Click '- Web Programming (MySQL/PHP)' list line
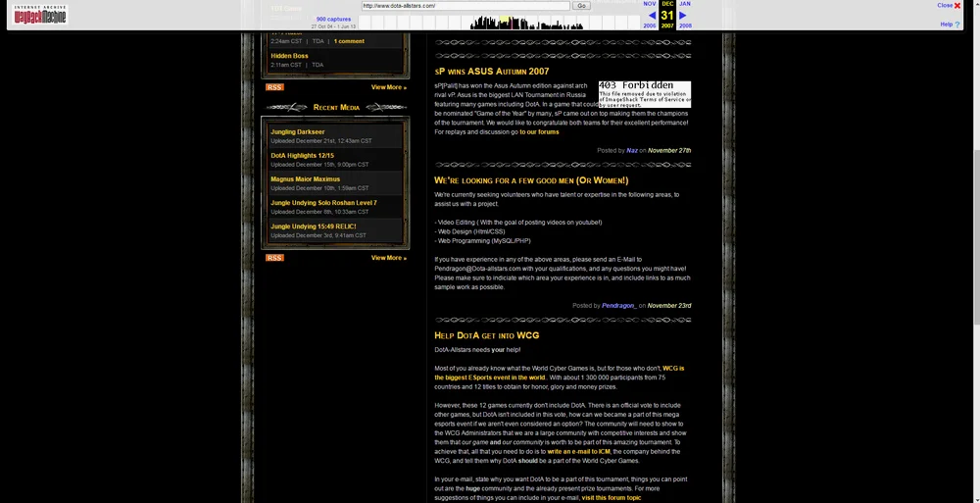This screenshot has height=503, width=980. click(482, 241)
